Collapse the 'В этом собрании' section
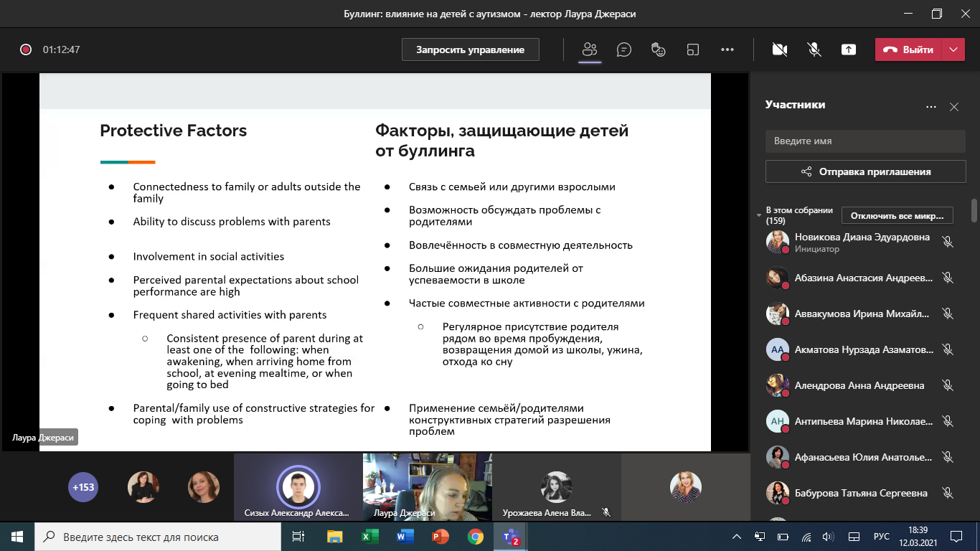The image size is (980, 551). [x=759, y=215]
